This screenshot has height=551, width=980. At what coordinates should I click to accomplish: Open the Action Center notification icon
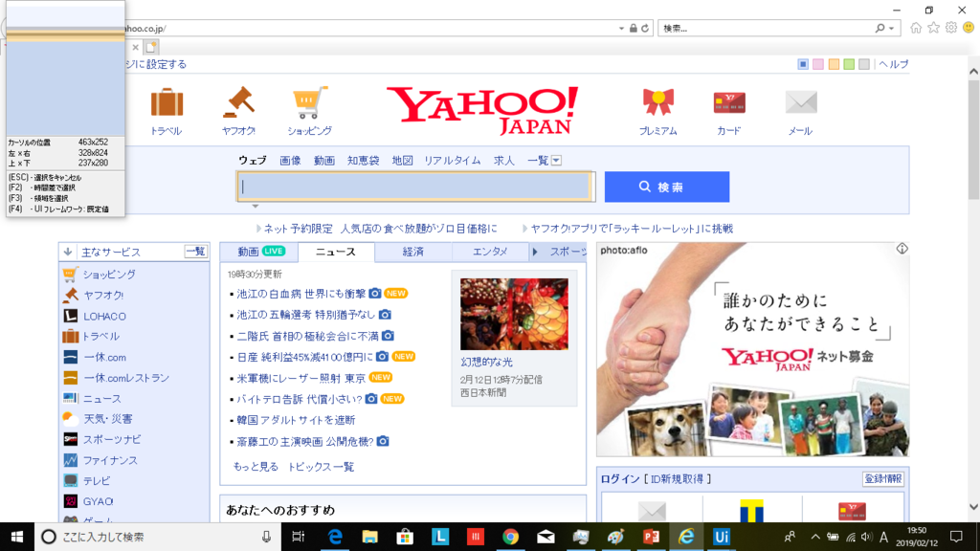click(956, 537)
